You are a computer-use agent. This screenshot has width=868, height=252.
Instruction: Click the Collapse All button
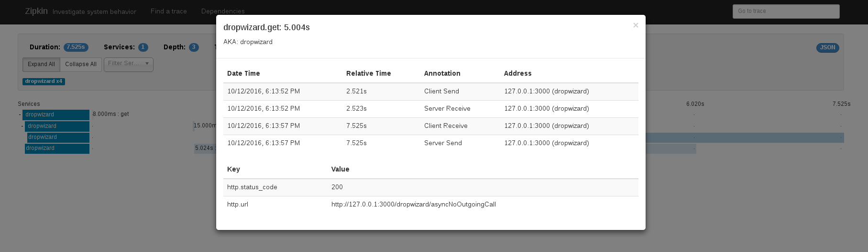tap(81, 64)
